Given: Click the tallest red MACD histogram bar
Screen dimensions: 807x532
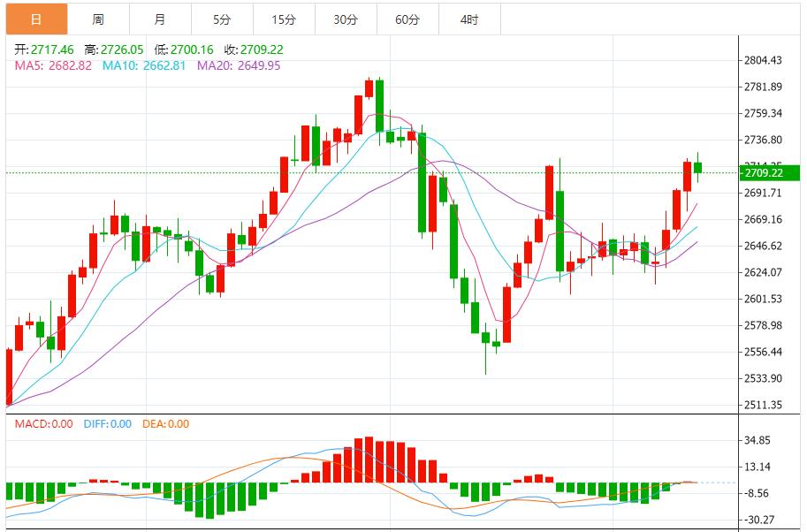Looking at the screenshot, I should pos(369,460).
